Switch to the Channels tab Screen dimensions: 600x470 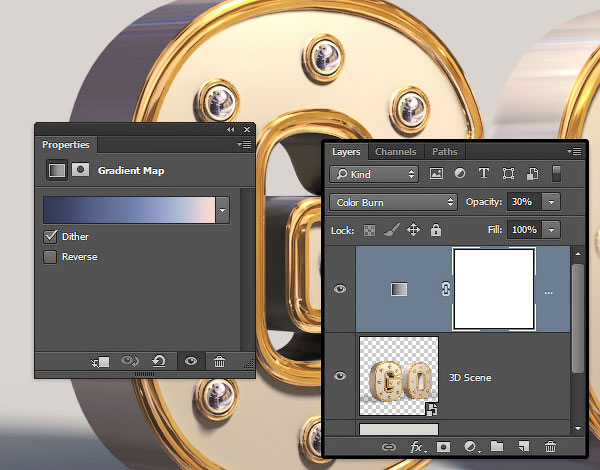[395, 152]
